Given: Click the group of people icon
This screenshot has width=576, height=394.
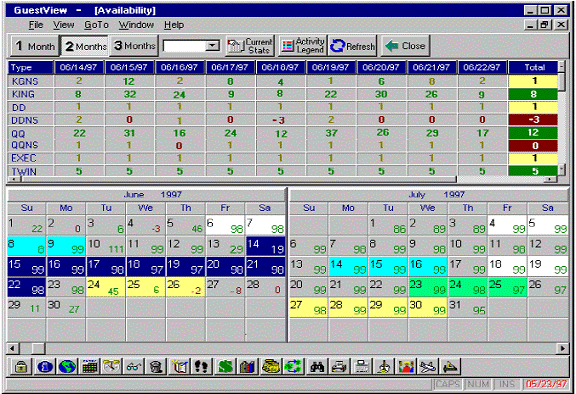Looking at the screenshot, I should pos(406,366).
